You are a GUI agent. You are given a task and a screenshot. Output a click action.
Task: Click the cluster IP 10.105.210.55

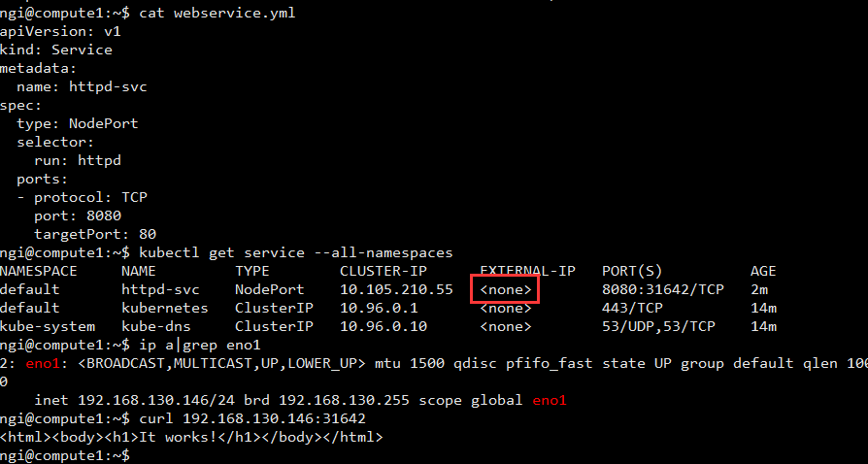[x=396, y=289]
